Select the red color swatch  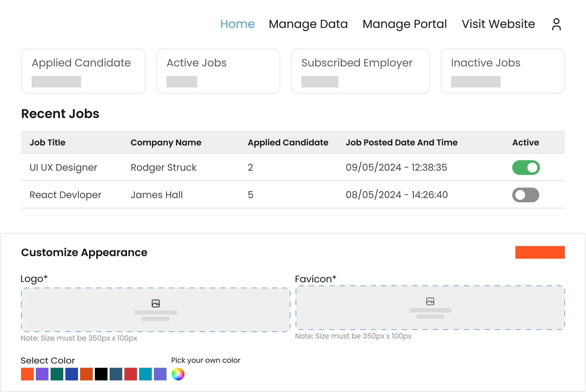[x=131, y=374]
